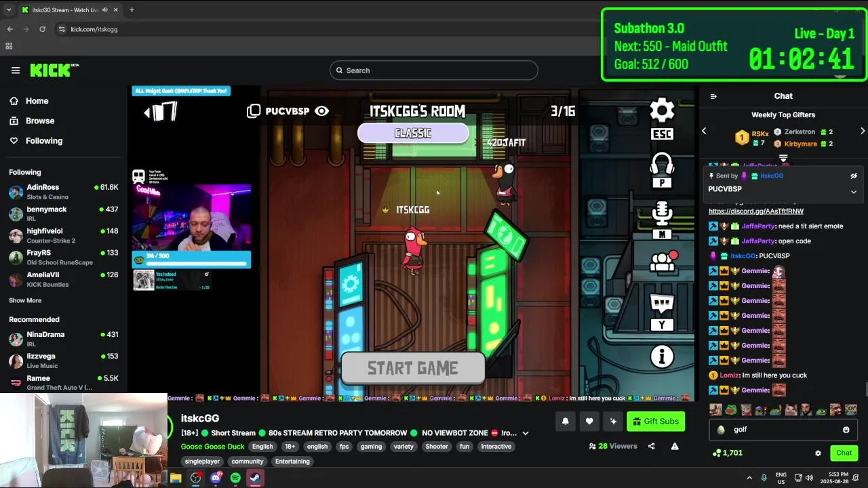Click the chat scrollbar
The image size is (868, 488).
point(866,389)
